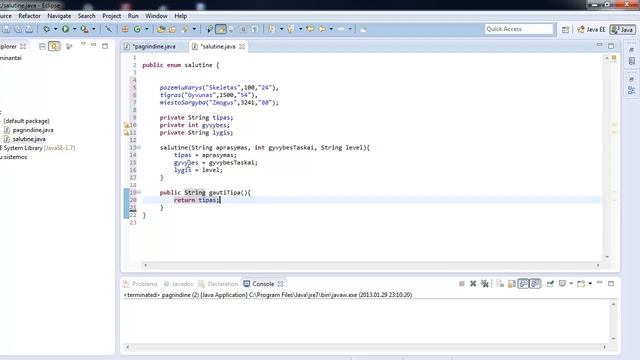Select JRE System Library tree entry
Image resolution: width=640 pixels, height=360 pixels.
(38, 148)
